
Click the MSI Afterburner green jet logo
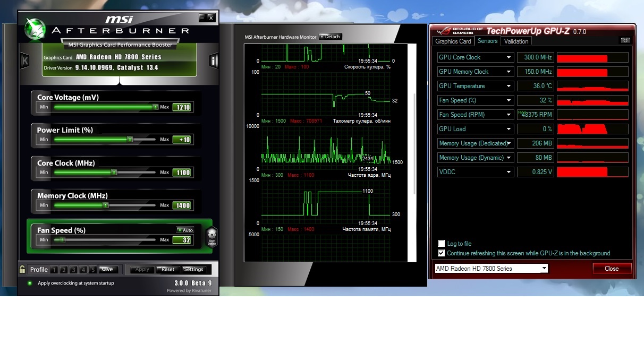pyautogui.click(x=36, y=29)
